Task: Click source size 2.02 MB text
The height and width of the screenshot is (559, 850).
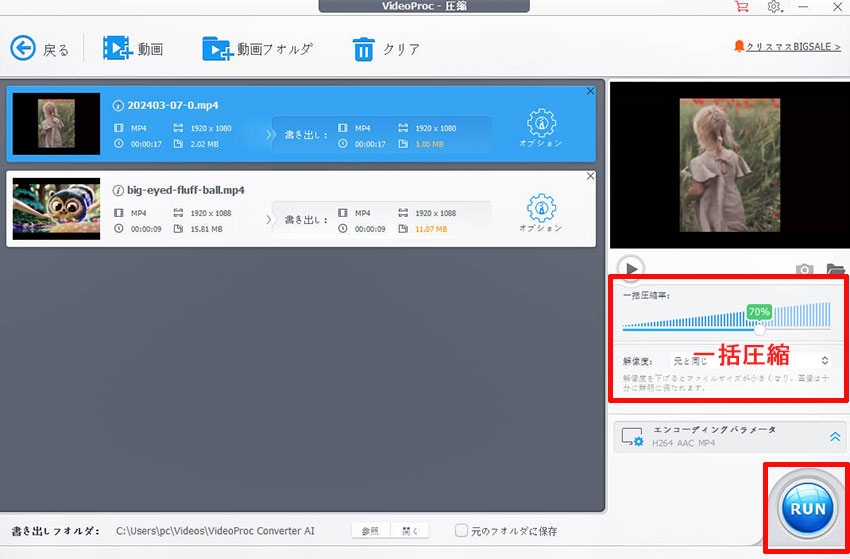Action: point(205,144)
